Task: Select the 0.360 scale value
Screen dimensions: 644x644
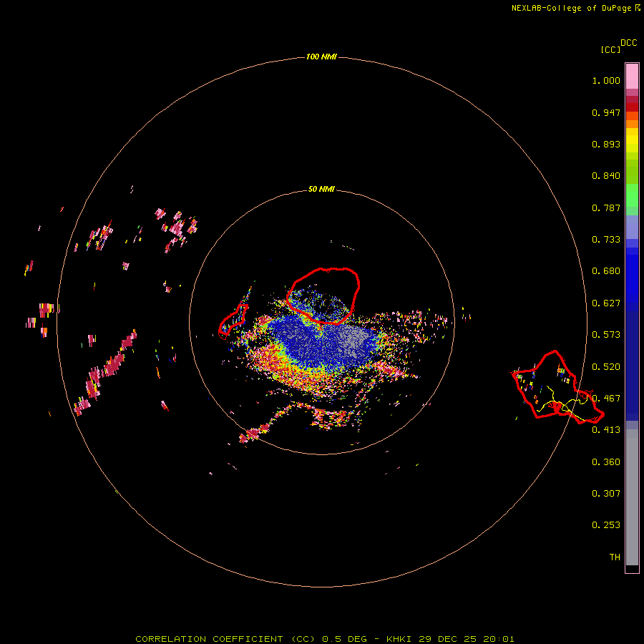Action: click(x=606, y=462)
